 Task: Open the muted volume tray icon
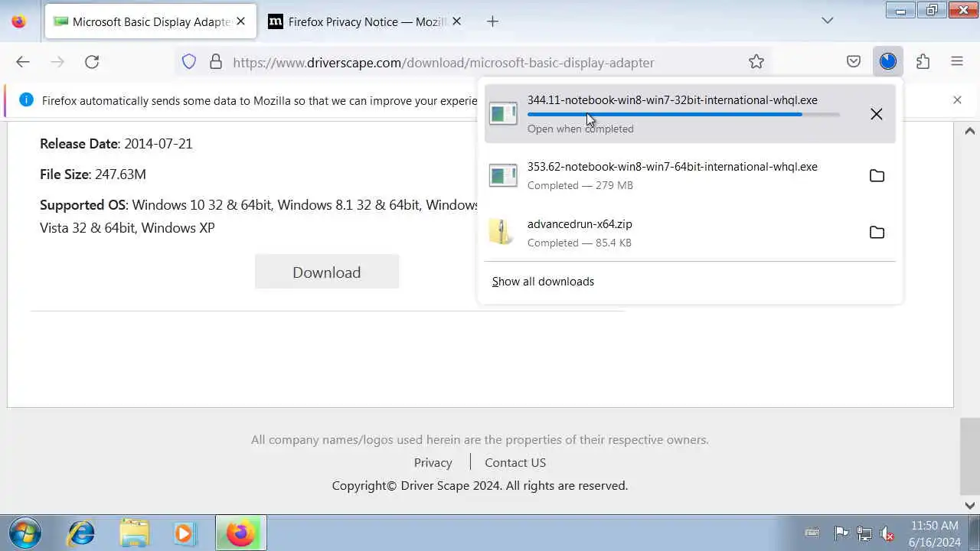pyautogui.click(x=887, y=533)
